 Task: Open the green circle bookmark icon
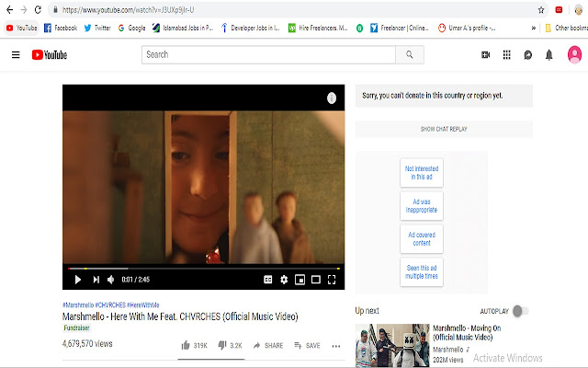click(359, 28)
